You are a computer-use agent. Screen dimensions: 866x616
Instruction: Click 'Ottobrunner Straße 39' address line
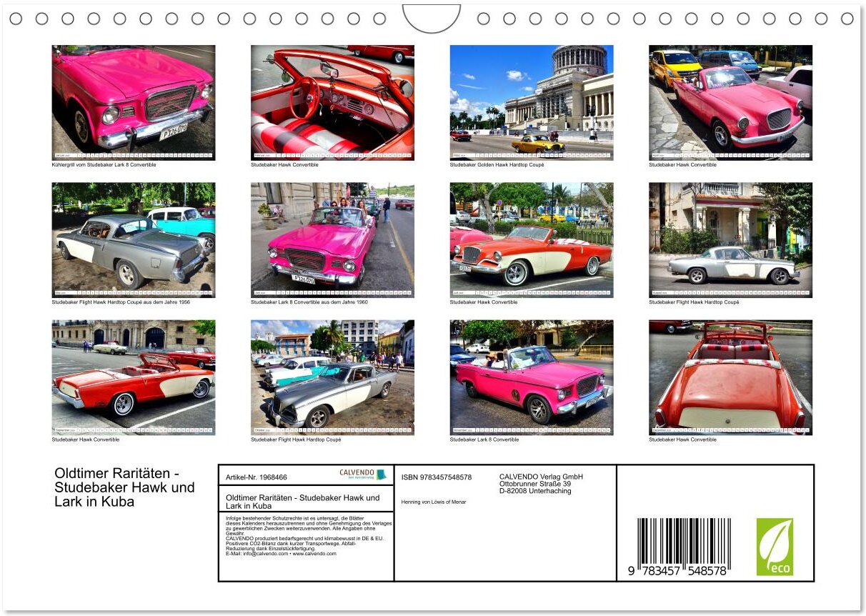535,484
